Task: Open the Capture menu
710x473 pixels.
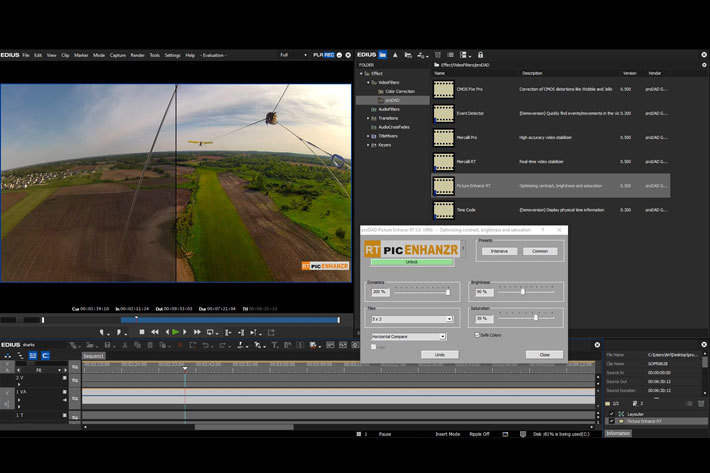Action: (118, 55)
